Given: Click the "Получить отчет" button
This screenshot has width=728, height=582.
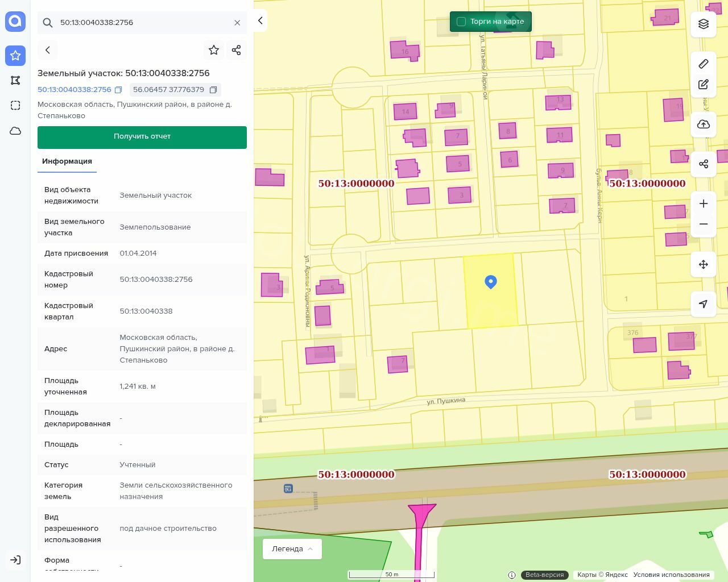Looking at the screenshot, I should (x=142, y=137).
